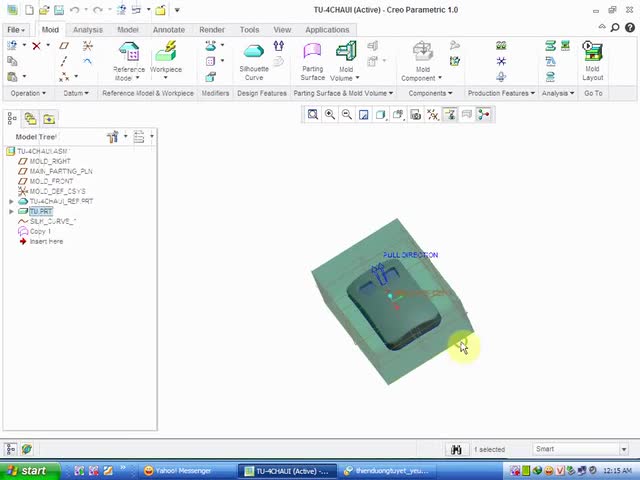Click the Windows start button
The width and height of the screenshot is (640, 480).
coord(29,471)
